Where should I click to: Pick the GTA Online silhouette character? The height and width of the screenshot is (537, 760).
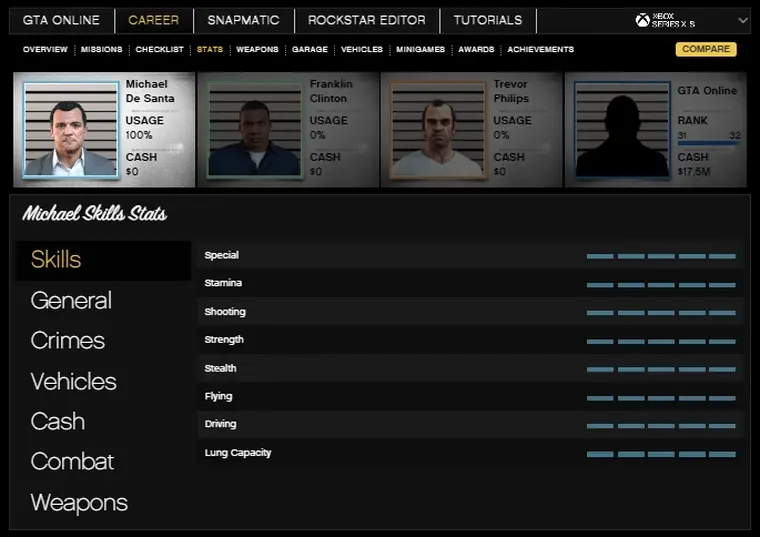[622, 129]
